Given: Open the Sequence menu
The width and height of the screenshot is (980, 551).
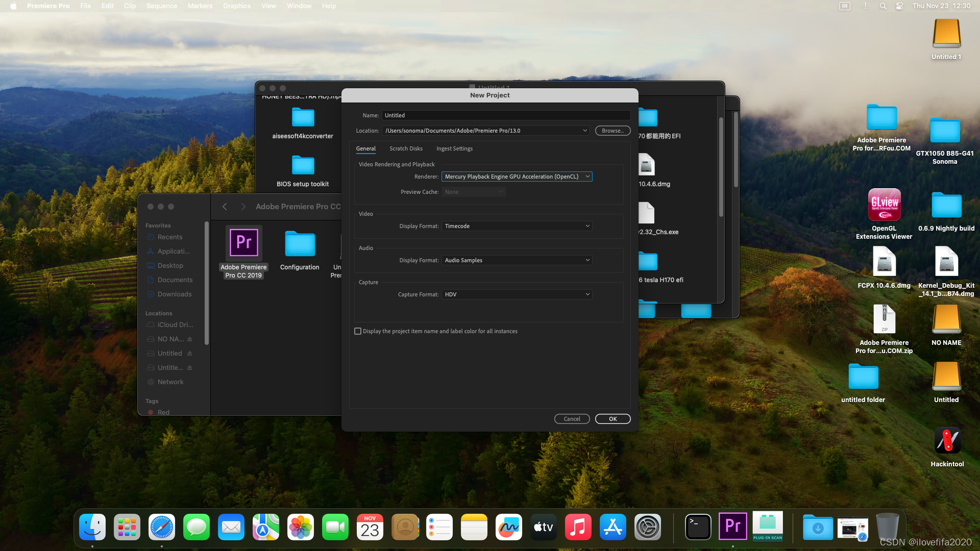Looking at the screenshot, I should coord(161,6).
